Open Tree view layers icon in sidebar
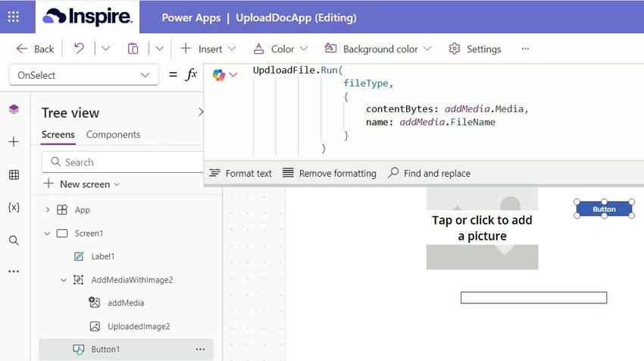The width and height of the screenshot is (644, 361). (14, 109)
